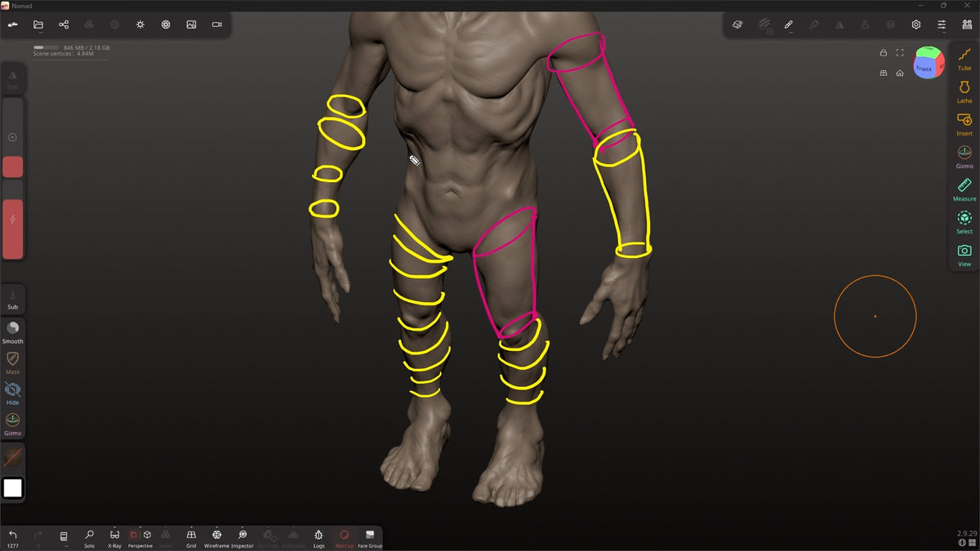
Task: Click the disabled alpha stamp above white swatch
Action: coord(12,458)
